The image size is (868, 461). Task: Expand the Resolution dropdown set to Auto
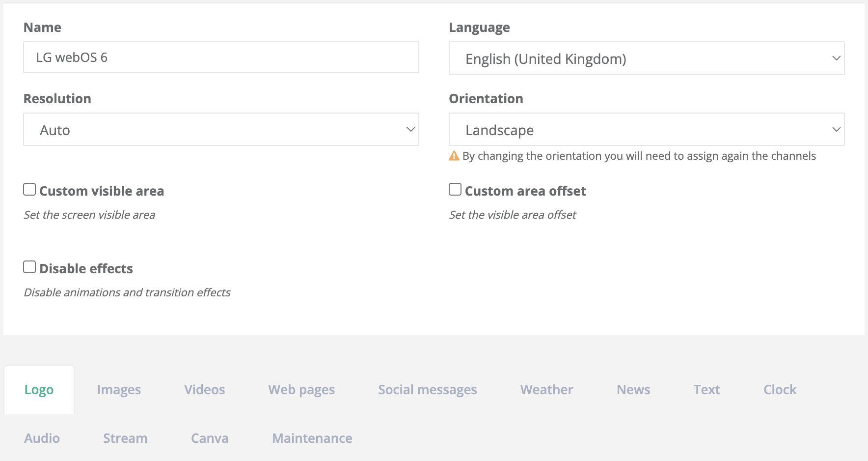tap(221, 130)
